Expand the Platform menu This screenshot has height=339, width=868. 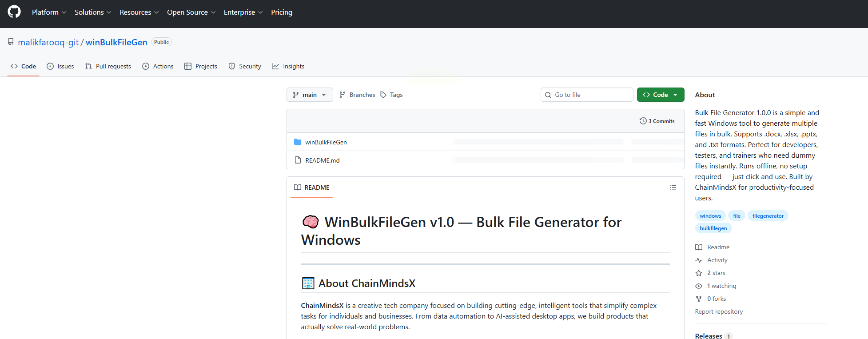pyautogui.click(x=49, y=12)
